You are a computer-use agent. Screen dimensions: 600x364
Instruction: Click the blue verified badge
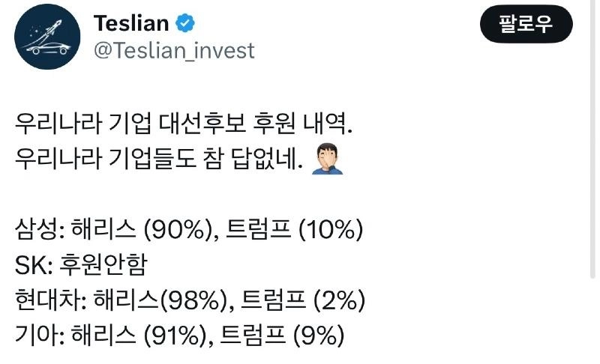pos(184,23)
